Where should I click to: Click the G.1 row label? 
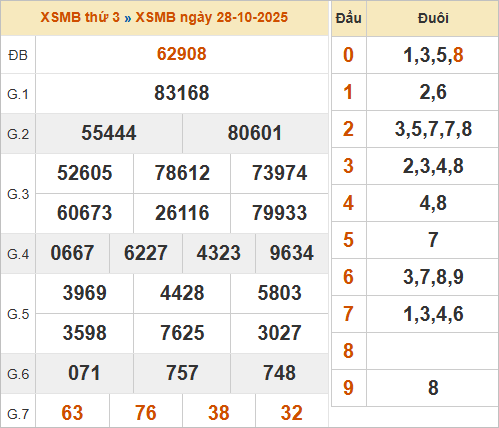pyautogui.click(x=18, y=94)
